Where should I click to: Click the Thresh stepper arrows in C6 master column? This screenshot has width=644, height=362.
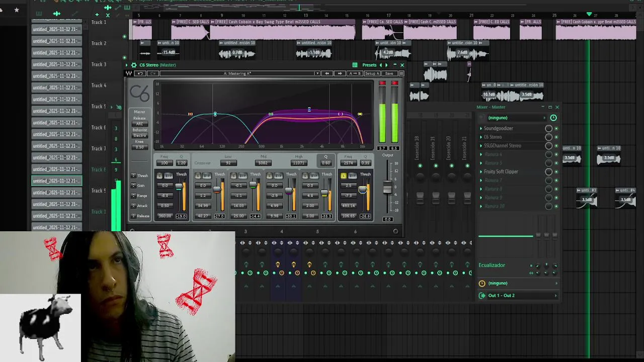pyautogui.click(x=133, y=175)
